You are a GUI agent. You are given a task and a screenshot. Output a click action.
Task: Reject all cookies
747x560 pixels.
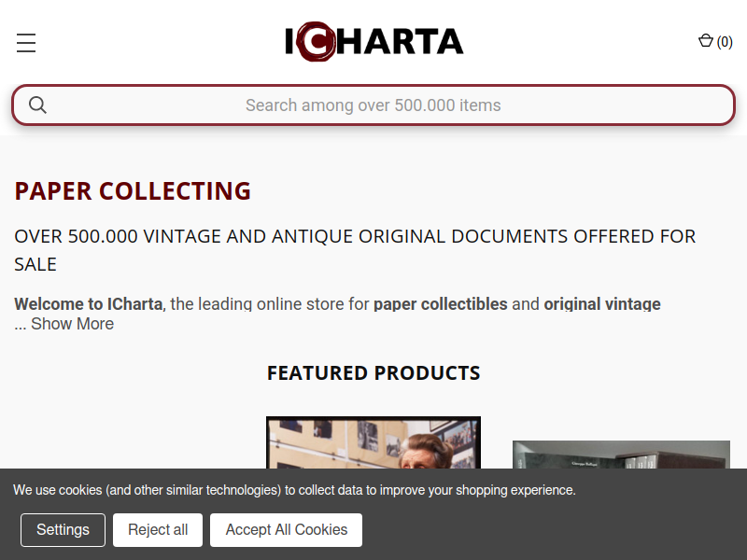(x=158, y=530)
